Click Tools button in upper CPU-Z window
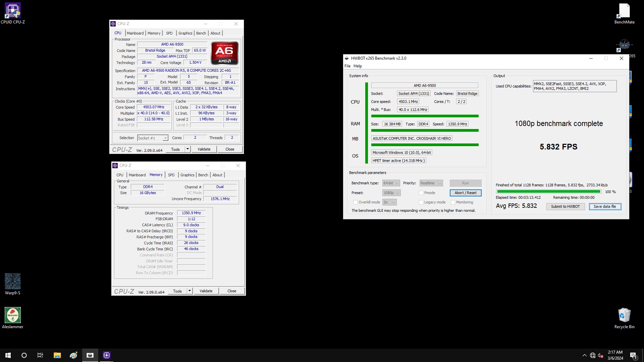 [x=175, y=149]
